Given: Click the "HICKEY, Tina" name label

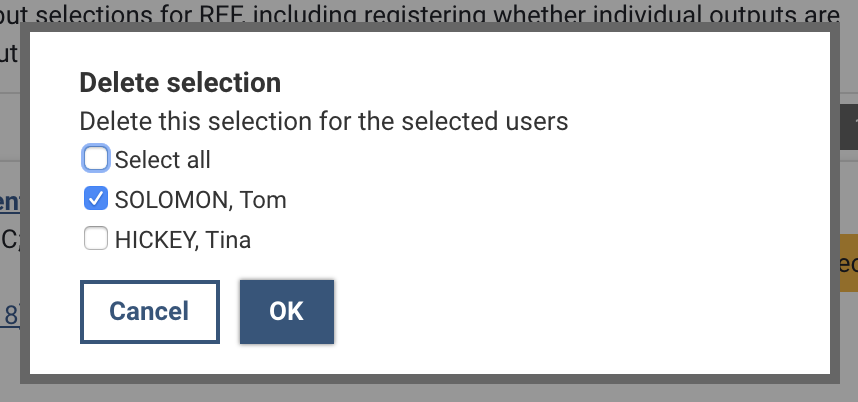Looking at the screenshot, I should click(x=182, y=240).
